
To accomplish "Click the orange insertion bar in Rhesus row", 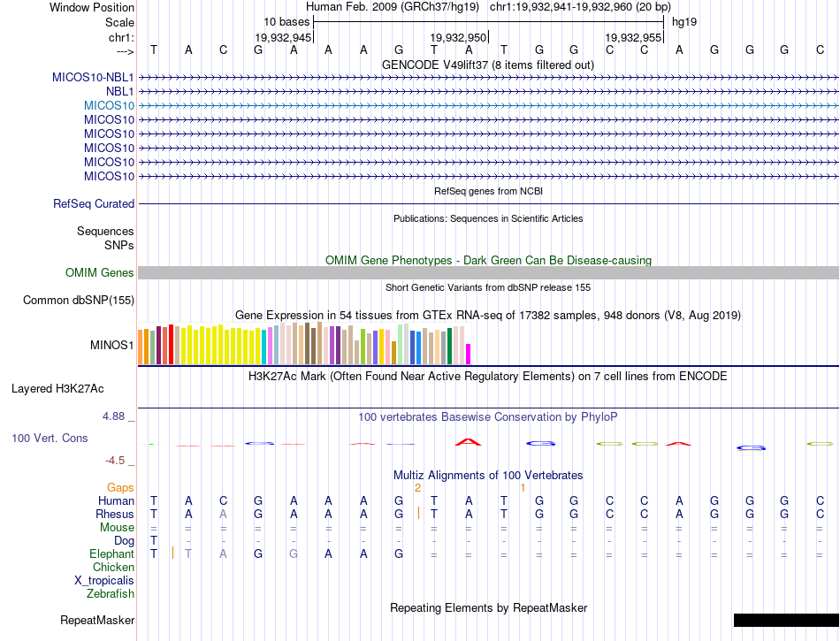I will (x=418, y=513).
